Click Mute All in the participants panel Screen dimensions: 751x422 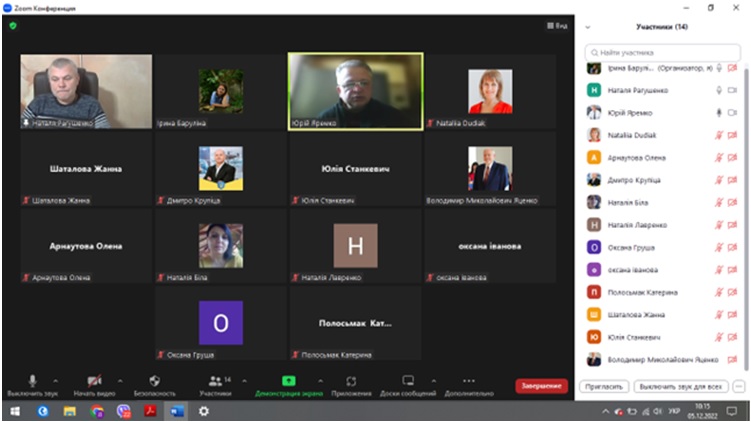tap(681, 387)
